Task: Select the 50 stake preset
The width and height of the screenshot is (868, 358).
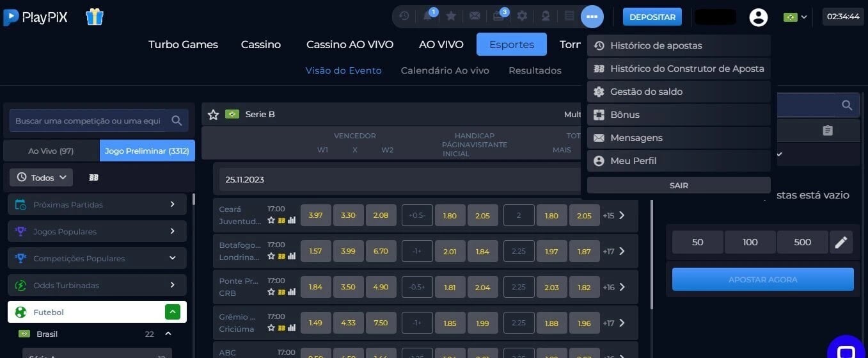Action: pos(698,242)
